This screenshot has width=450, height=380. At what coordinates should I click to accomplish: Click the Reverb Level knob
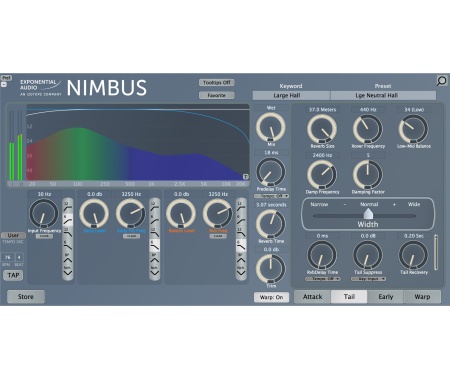181,214
